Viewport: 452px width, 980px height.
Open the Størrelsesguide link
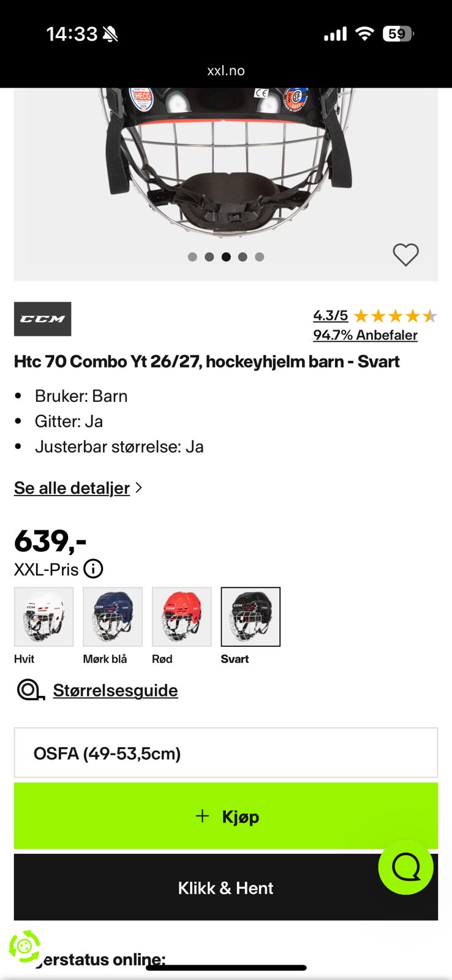click(x=115, y=690)
